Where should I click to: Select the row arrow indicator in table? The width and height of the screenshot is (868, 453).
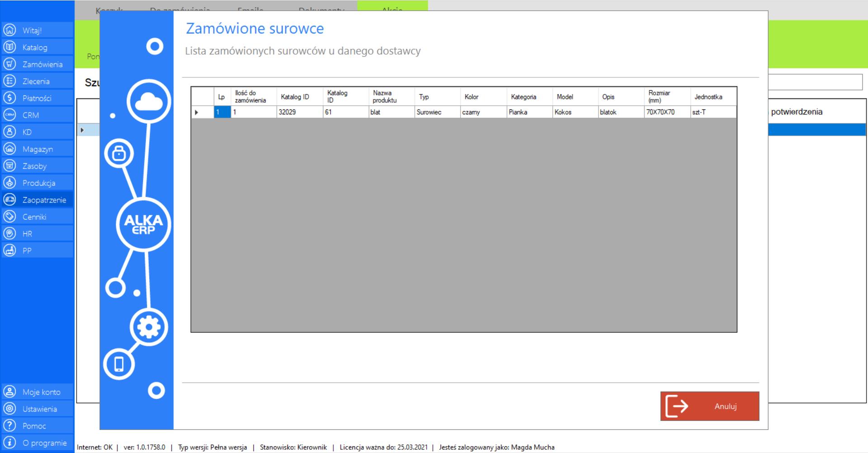(197, 112)
